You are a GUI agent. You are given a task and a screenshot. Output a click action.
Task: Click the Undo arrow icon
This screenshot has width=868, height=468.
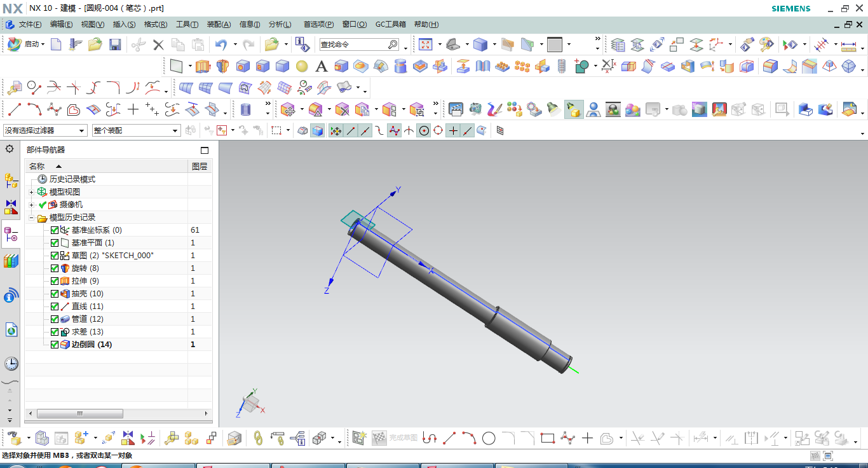pos(220,45)
